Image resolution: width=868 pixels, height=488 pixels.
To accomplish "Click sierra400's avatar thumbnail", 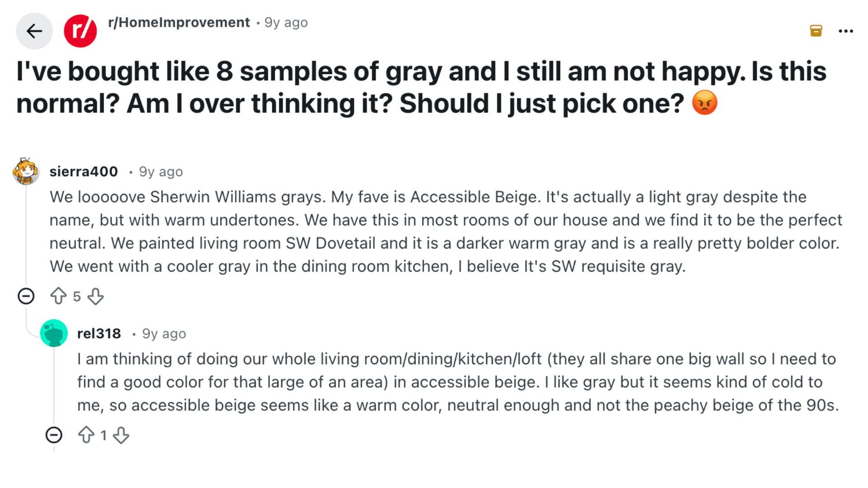I will pos(26,172).
